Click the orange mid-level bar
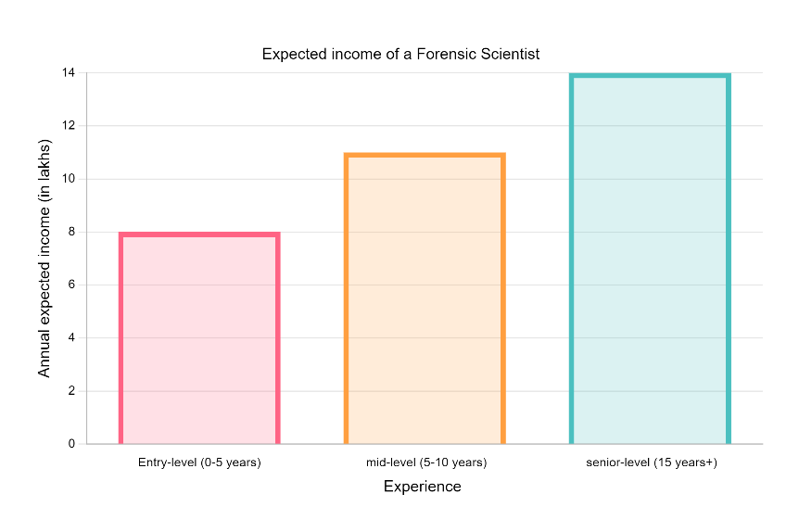The height and width of the screenshot is (532, 799). click(425, 299)
